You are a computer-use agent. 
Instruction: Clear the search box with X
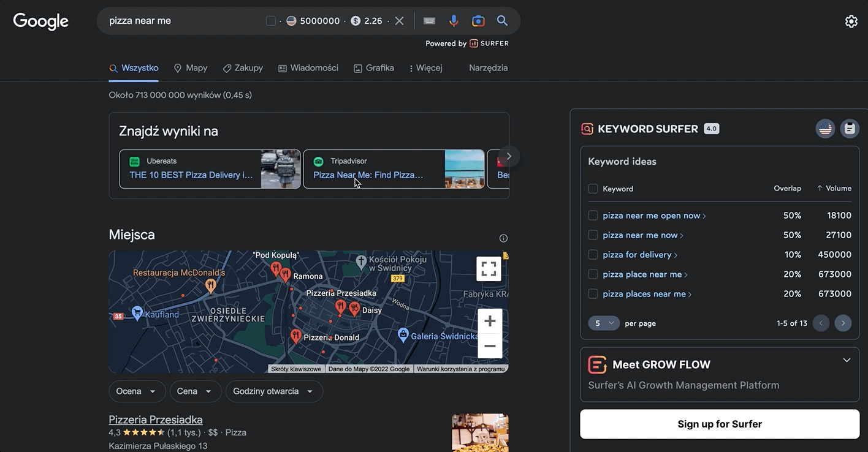pos(399,21)
